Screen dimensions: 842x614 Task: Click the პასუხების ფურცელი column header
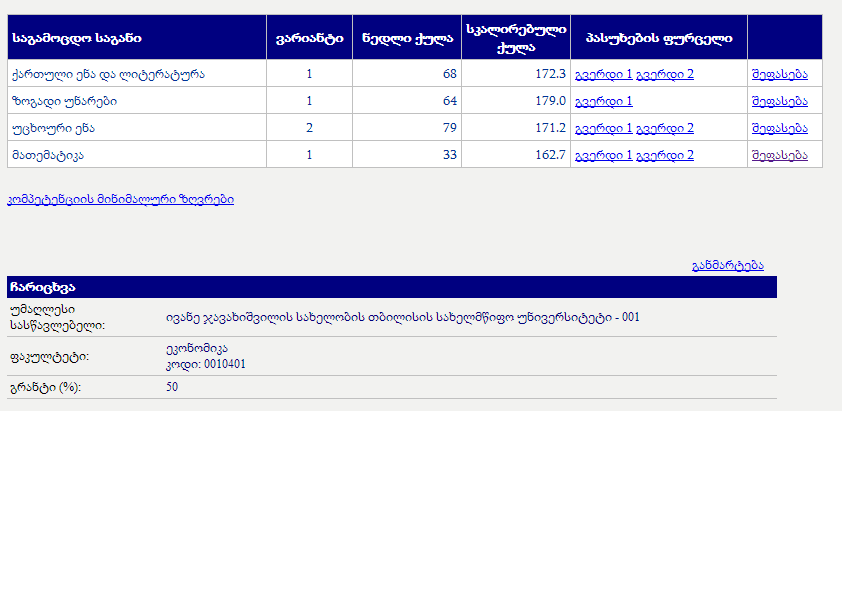(659, 37)
